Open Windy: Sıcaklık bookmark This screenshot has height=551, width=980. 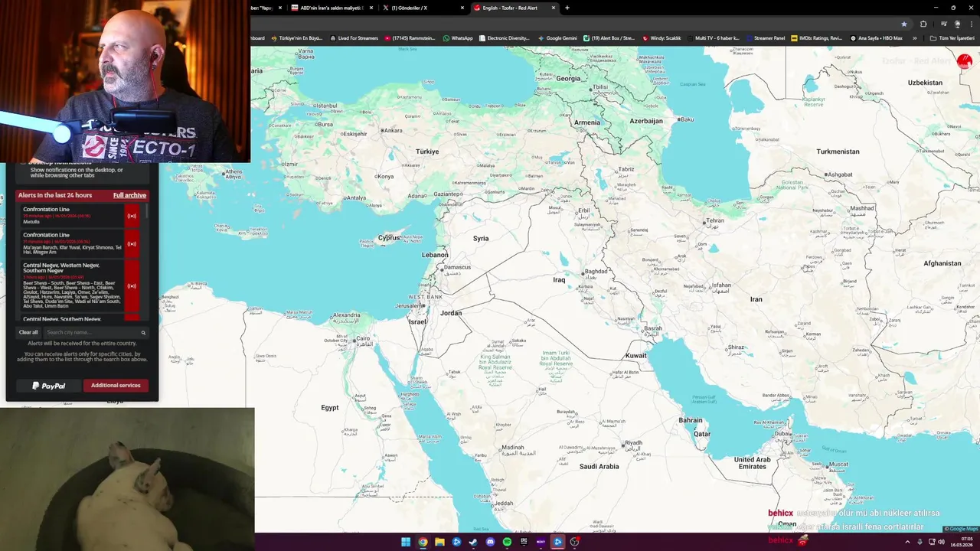[661, 37]
